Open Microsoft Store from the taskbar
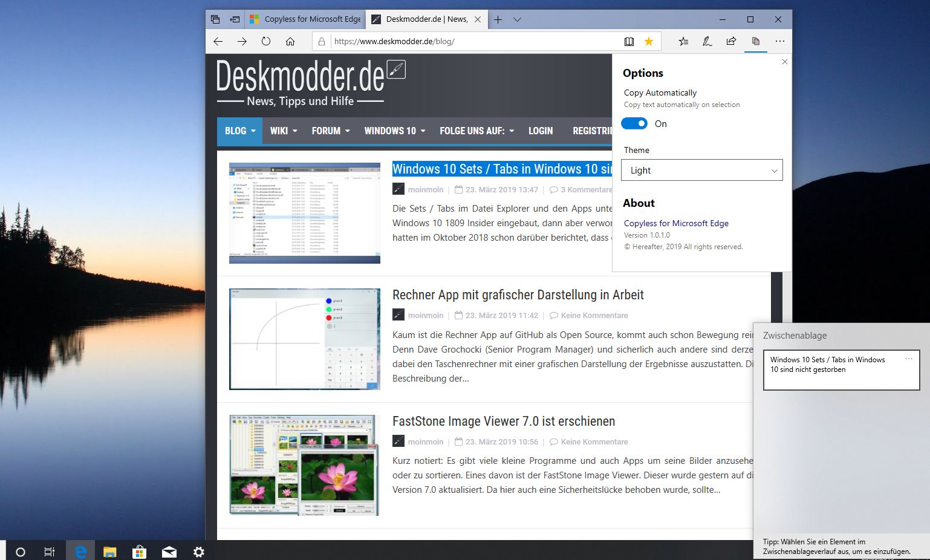 point(139,552)
